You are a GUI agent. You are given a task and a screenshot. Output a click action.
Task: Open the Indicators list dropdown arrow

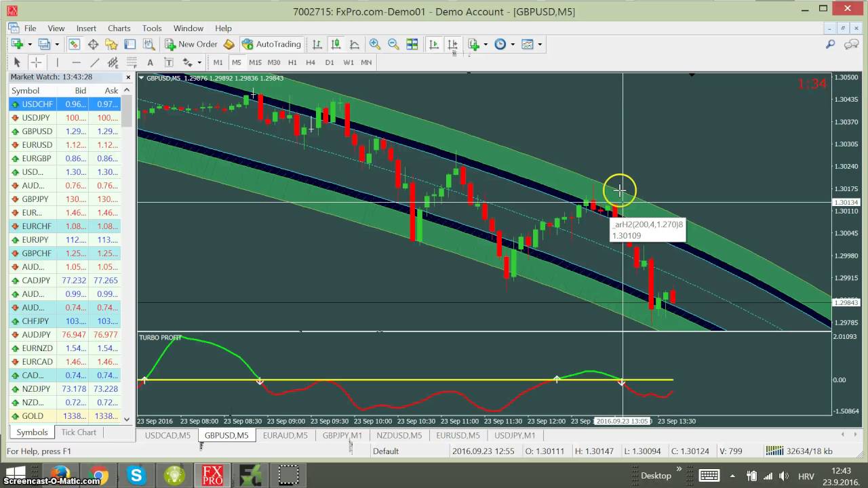point(485,44)
